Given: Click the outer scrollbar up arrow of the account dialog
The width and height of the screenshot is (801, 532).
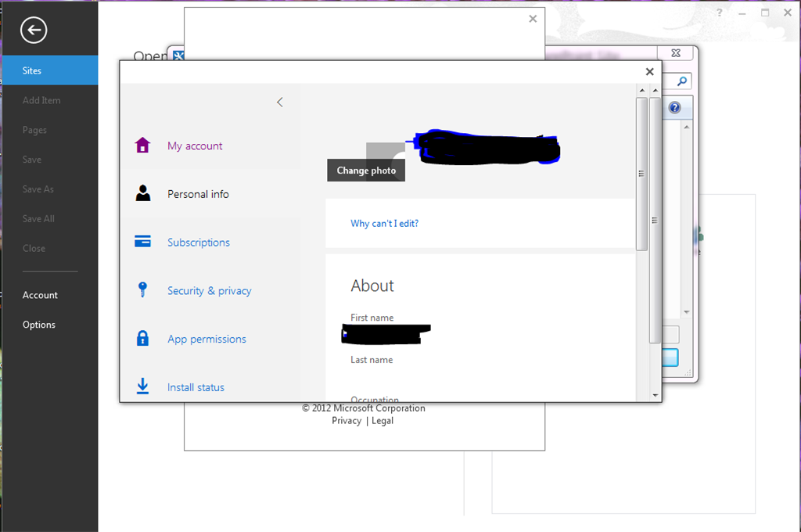Looking at the screenshot, I should point(656,91).
